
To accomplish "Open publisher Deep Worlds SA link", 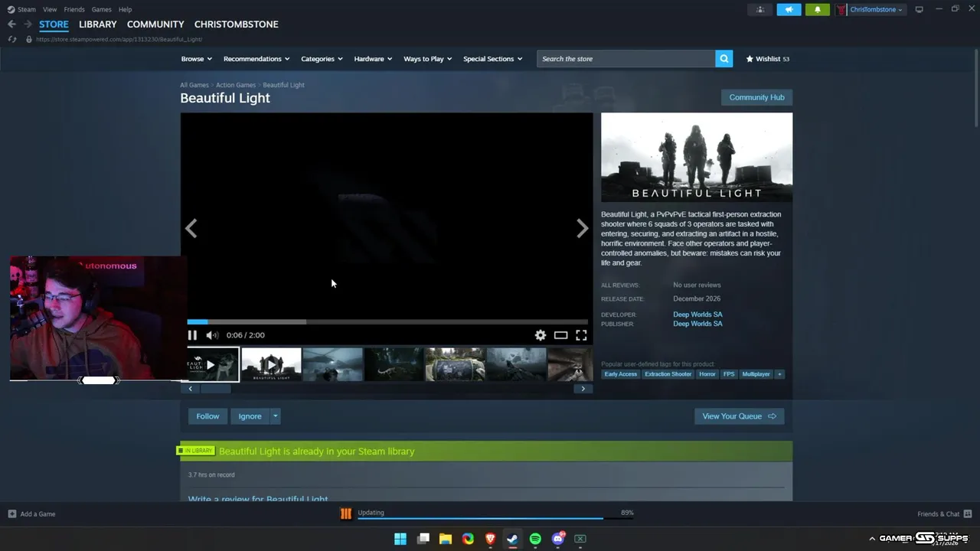I will 697,324.
